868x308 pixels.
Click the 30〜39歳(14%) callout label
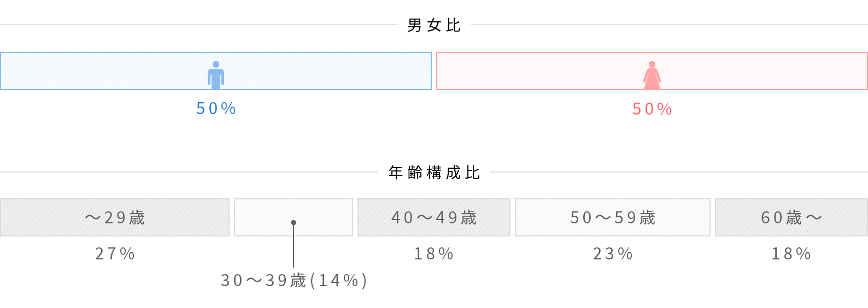[294, 281]
